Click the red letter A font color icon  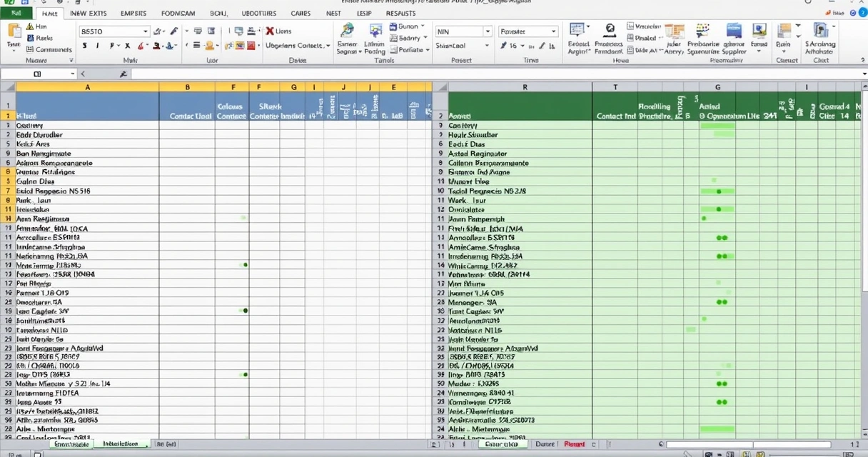tap(142, 46)
